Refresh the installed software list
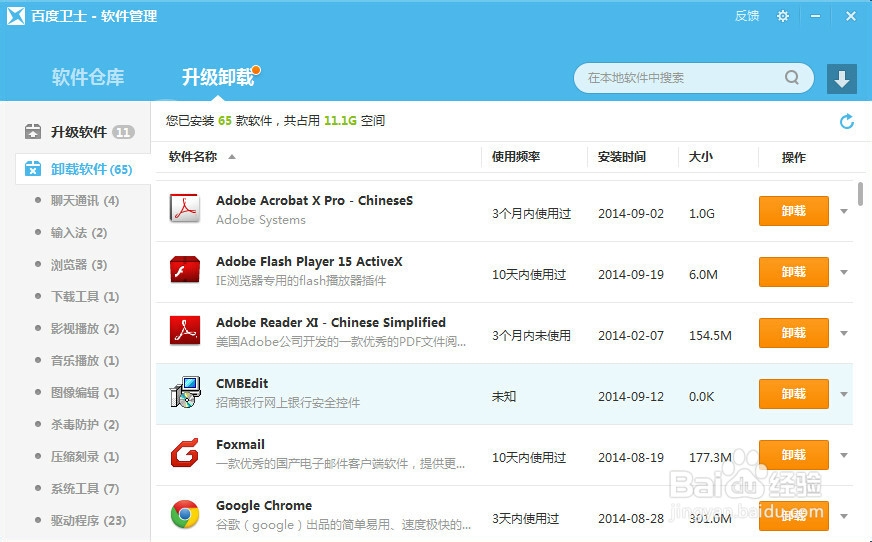This screenshot has width=872, height=542. click(846, 121)
